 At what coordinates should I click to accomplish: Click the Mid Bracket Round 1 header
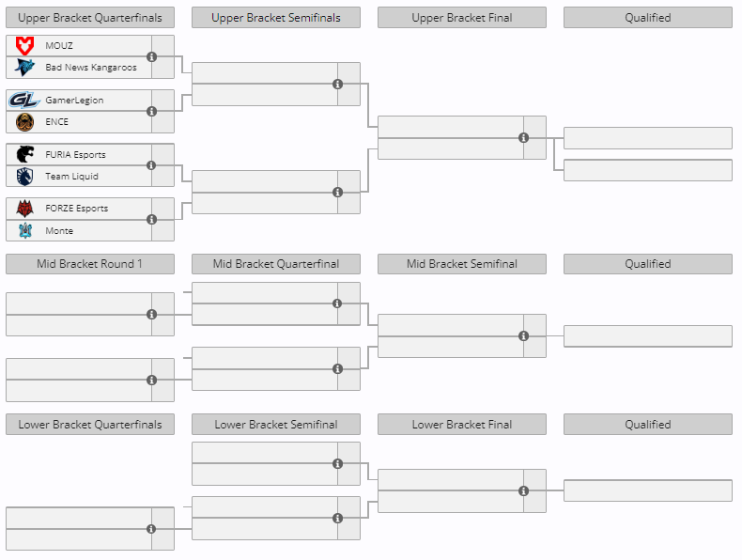(90, 264)
